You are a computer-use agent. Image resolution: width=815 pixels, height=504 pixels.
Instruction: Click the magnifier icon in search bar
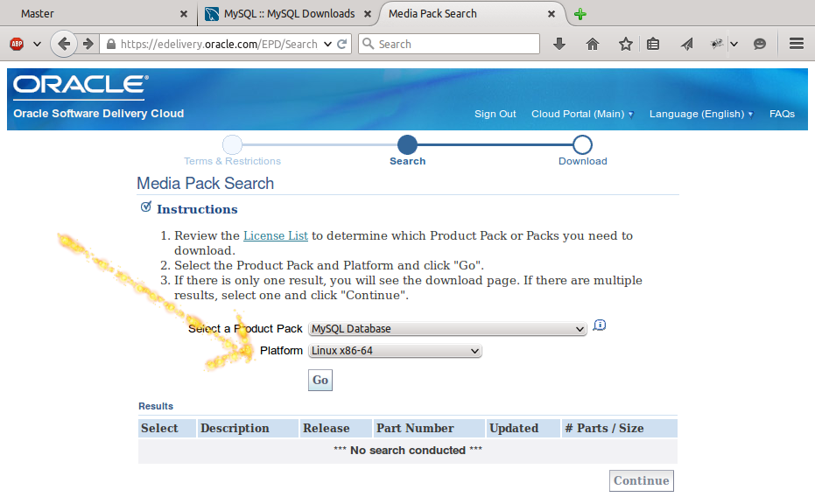click(x=368, y=44)
